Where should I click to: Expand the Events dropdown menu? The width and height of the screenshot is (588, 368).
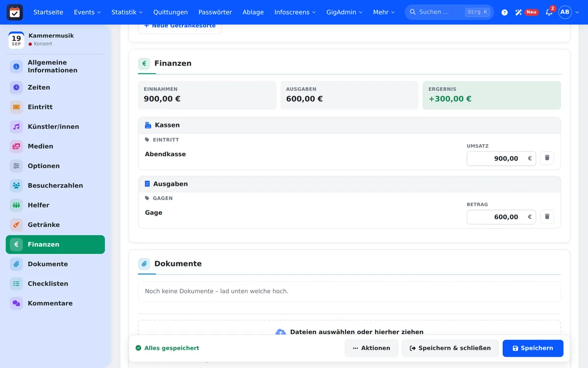tap(87, 12)
